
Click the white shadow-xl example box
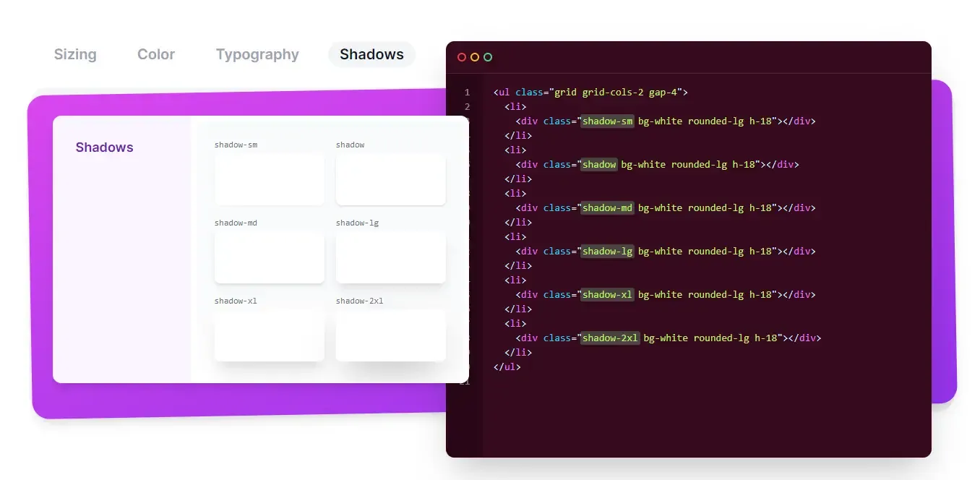pyautogui.click(x=270, y=335)
